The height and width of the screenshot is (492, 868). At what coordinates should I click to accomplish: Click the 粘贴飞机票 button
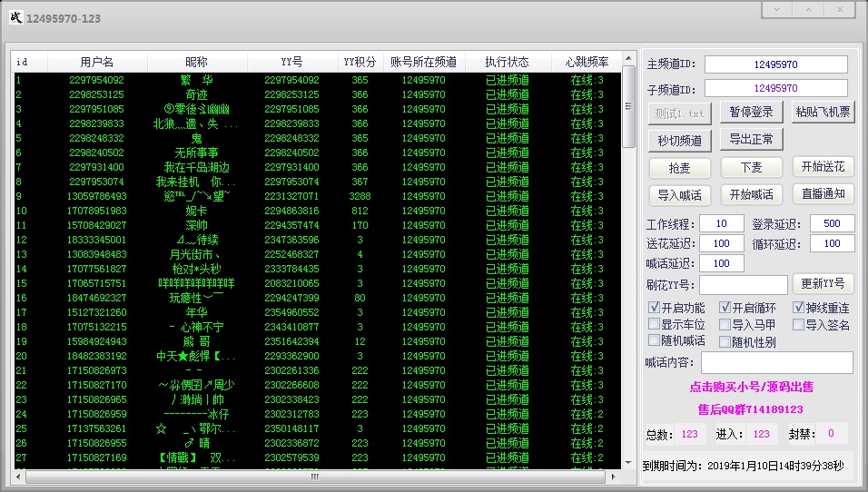[823, 112]
